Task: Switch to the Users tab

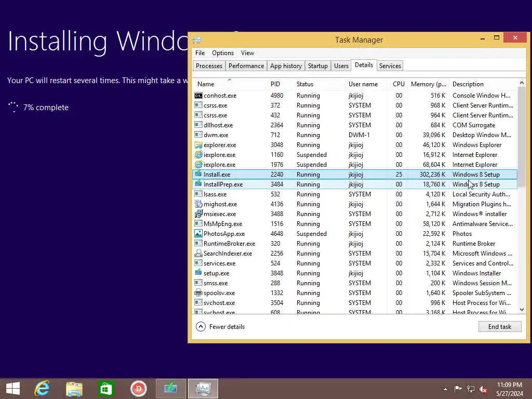Action: click(341, 66)
